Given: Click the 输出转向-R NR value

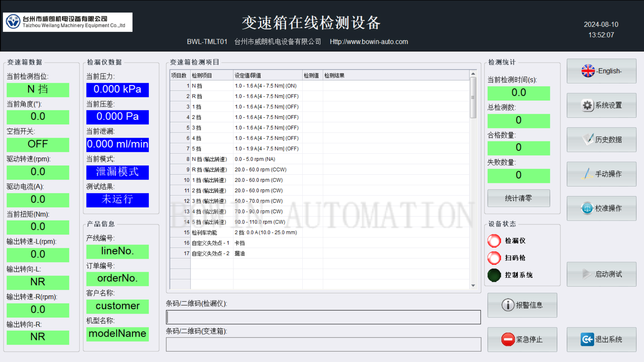Looking at the screenshot, I should [38, 337].
